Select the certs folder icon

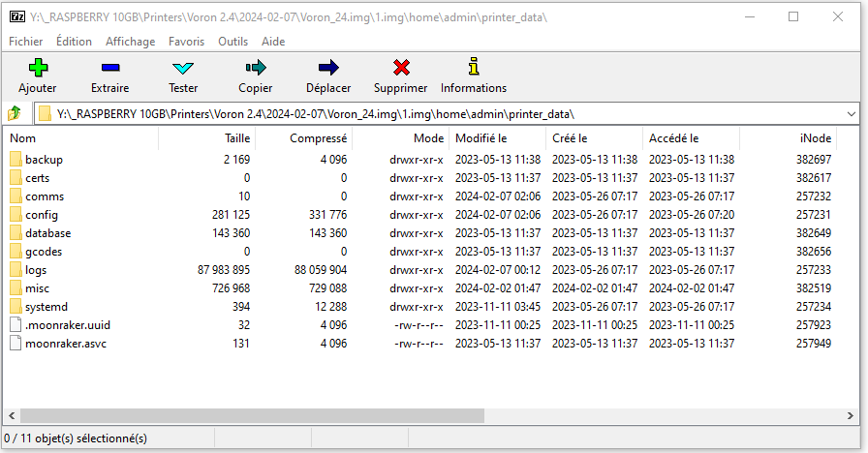coord(15,178)
